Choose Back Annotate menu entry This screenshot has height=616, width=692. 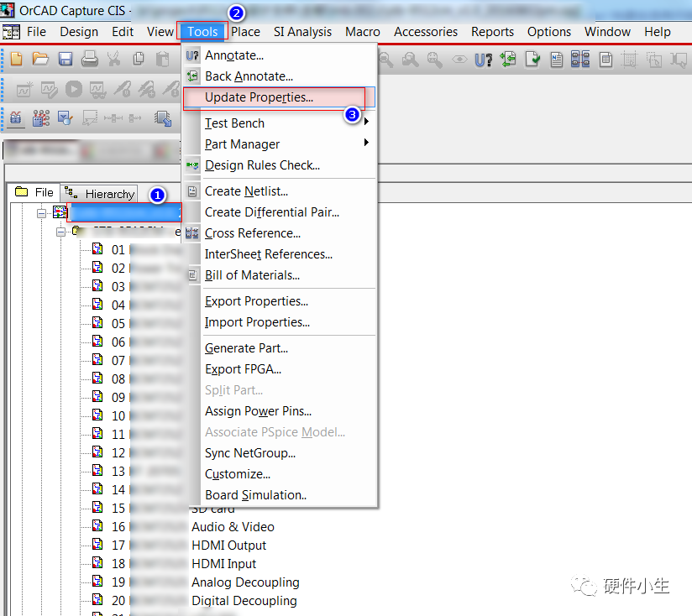click(280, 76)
